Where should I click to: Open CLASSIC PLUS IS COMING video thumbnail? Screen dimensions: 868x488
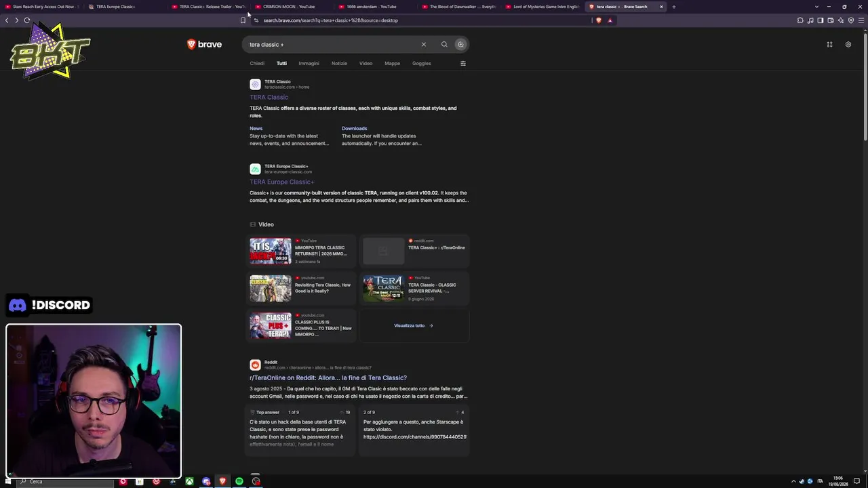[271, 325]
